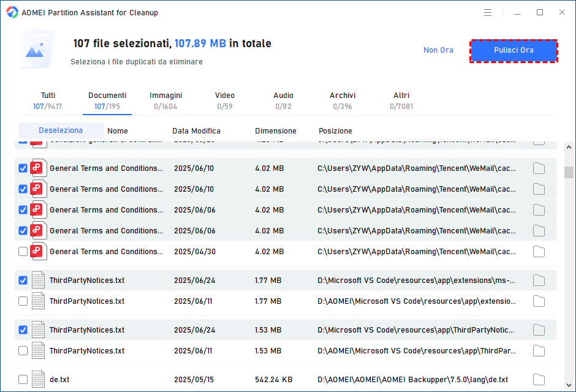Open folder for 2025/06/11 1.53 MB ThirdPartyNotices.txt
Viewport: 576px width, 392px height.
539,351
